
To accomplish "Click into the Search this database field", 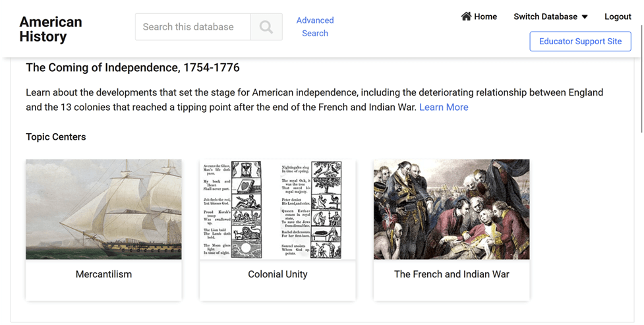I will click(x=192, y=27).
